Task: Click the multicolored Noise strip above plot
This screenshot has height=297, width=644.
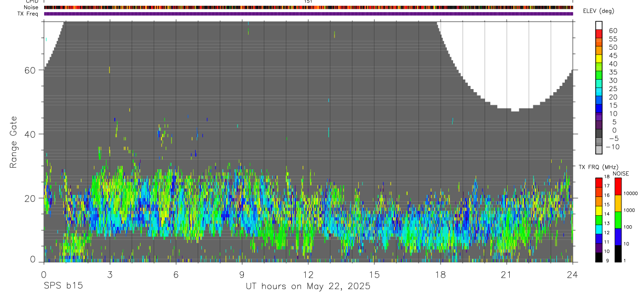Action: 308,7
